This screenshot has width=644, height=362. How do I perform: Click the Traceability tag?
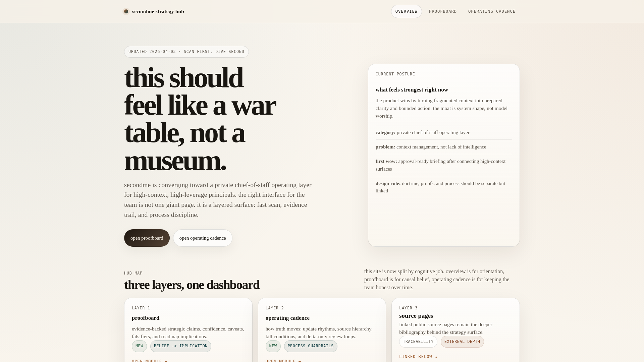click(418, 342)
